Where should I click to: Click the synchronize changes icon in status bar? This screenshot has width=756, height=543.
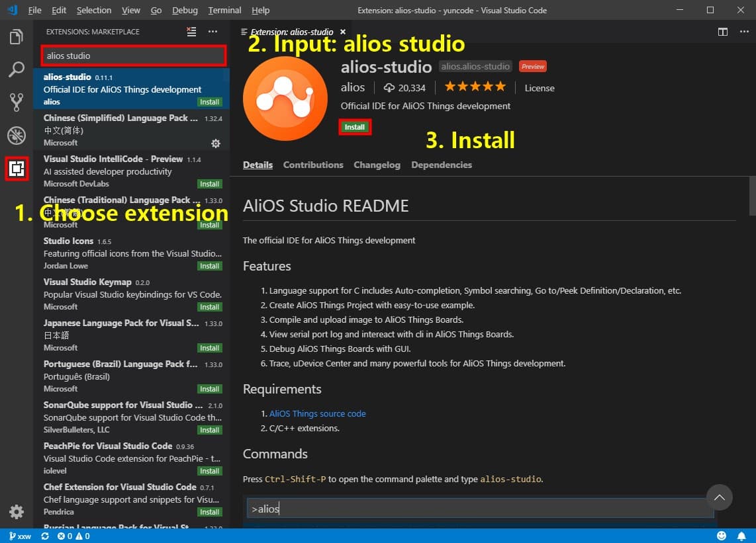point(45,536)
